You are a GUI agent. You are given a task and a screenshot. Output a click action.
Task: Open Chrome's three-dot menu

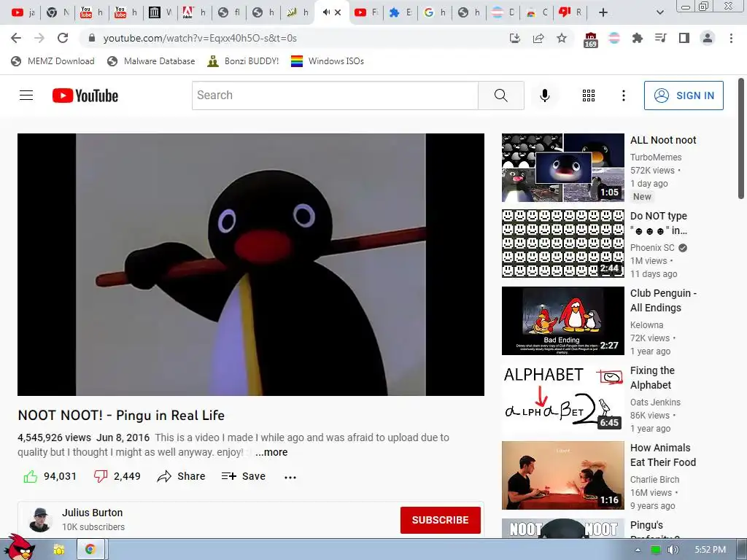click(731, 38)
